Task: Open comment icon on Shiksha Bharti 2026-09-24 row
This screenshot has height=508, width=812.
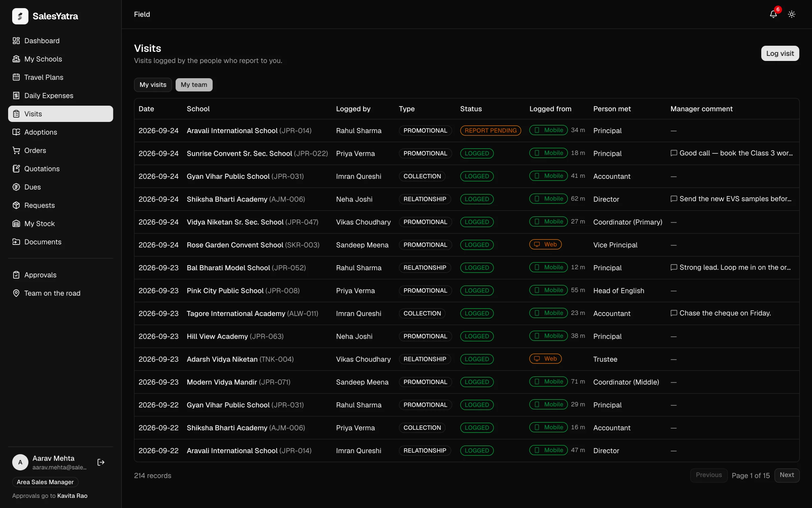Action: coord(674,199)
